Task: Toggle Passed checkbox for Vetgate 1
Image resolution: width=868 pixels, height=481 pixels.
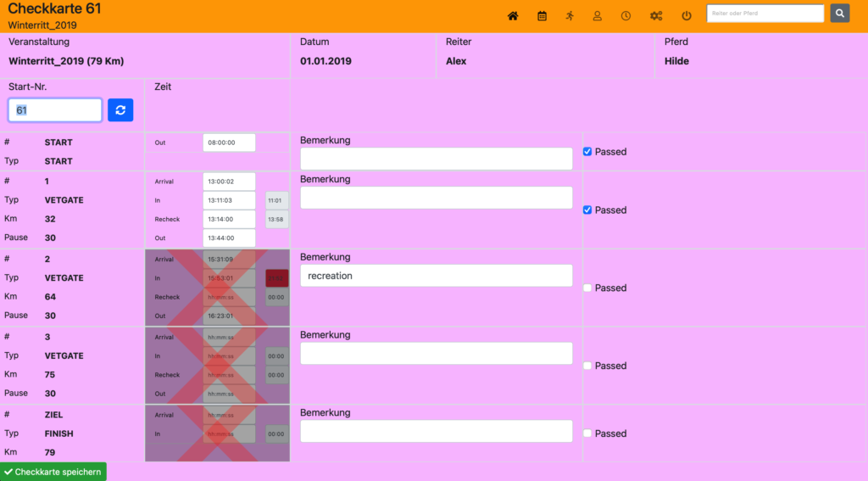Action: 588,210
